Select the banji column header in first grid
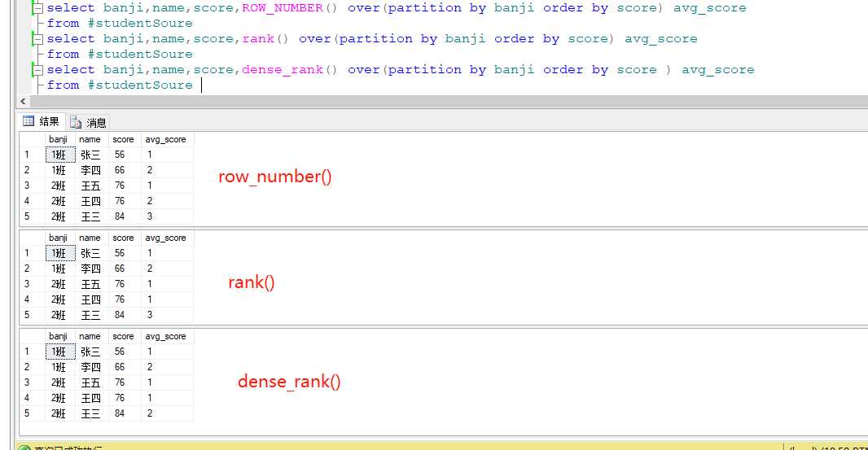 [59, 139]
